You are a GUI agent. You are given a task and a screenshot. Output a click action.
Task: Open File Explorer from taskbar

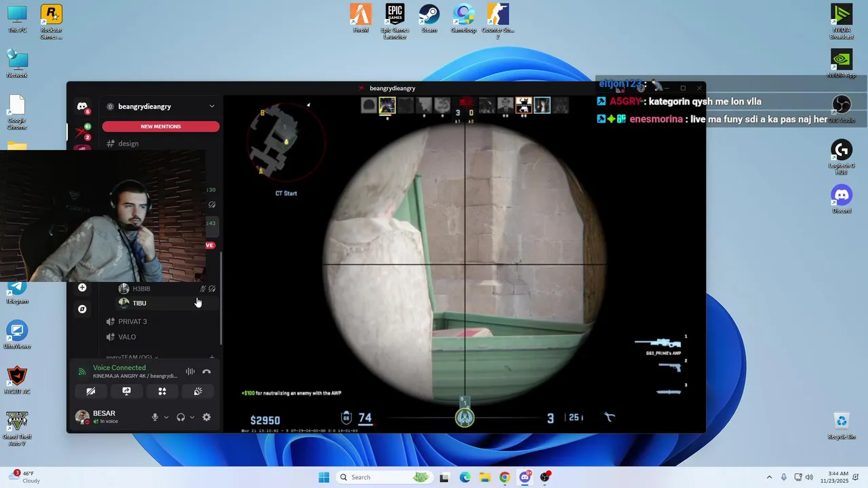point(484,477)
